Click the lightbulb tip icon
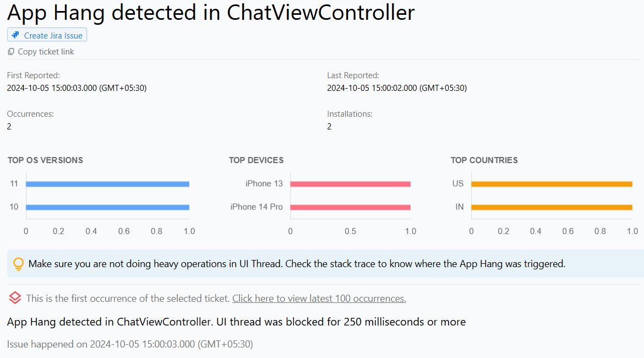644x358 pixels. pos(18,264)
